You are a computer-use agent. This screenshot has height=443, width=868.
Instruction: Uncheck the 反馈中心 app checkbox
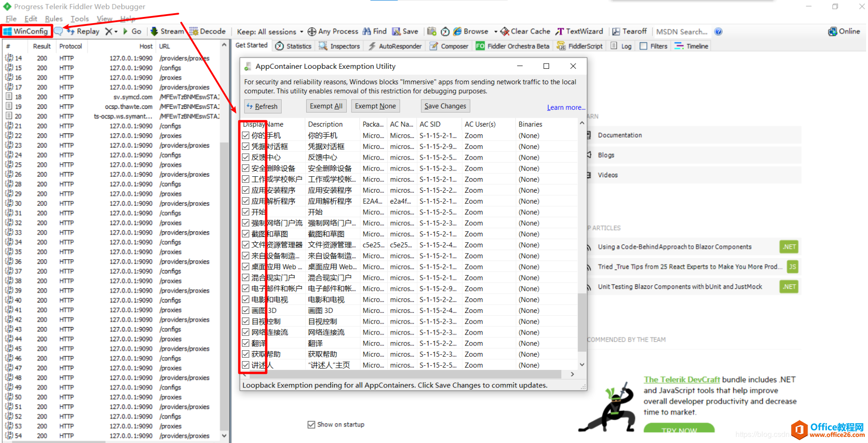[x=246, y=157]
